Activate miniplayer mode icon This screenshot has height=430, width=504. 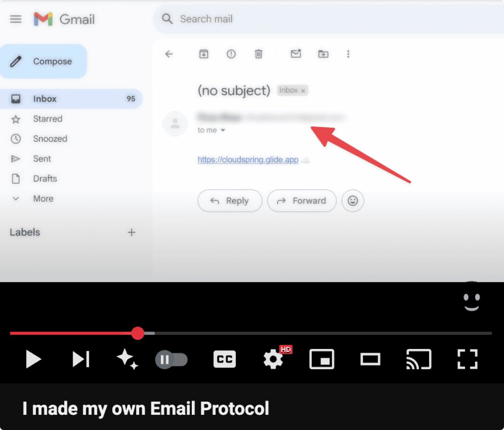(x=321, y=359)
